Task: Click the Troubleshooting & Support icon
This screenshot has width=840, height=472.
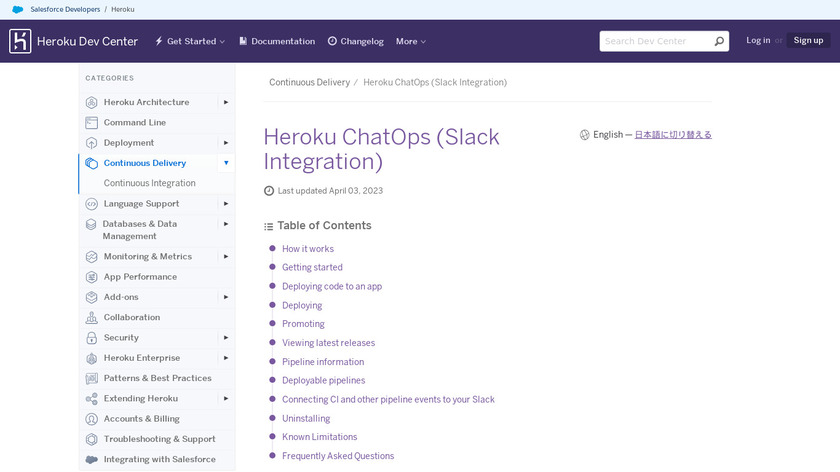Action: [x=92, y=439]
